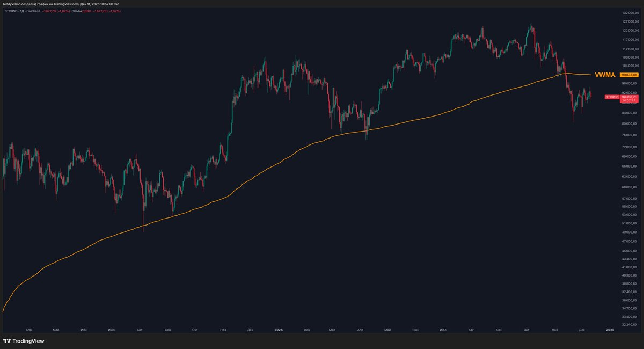Screen dimensions: 644x349
Task: Click the 112000,00 price axis label
Action: (x=630, y=49)
